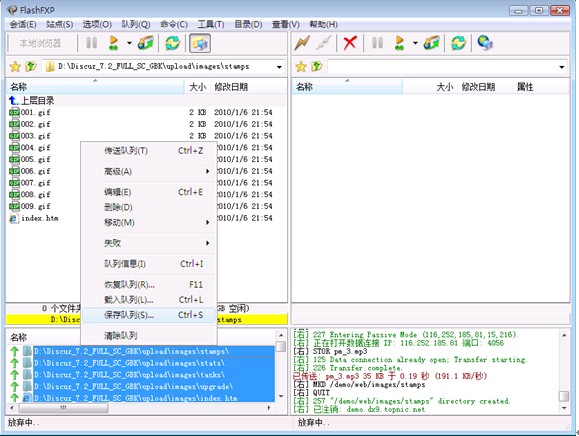Image resolution: width=579 pixels, height=436 pixels.
Task: Click the lightning bolt connect icon
Action: click(x=302, y=43)
